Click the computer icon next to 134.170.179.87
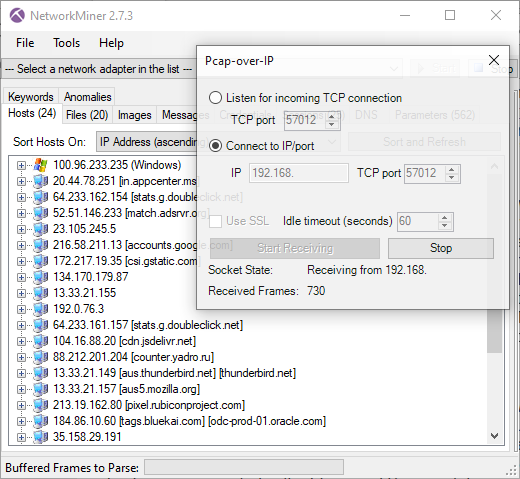Screen dimensions: 520x479 point(41,277)
